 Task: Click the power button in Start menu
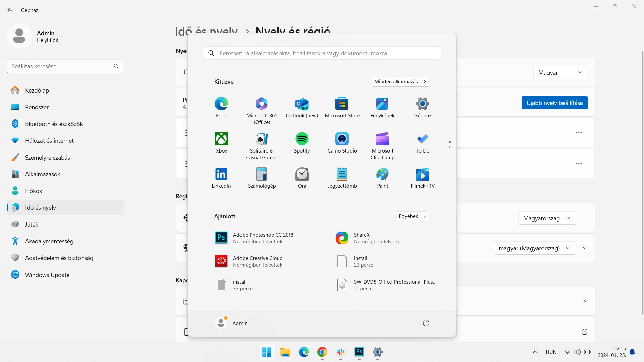[x=426, y=323]
